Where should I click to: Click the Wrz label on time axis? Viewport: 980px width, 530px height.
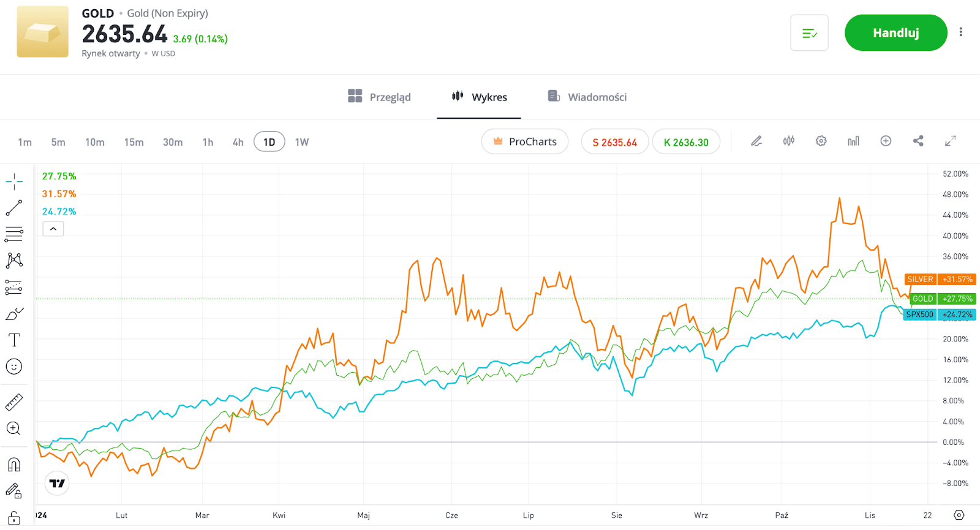tap(701, 515)
